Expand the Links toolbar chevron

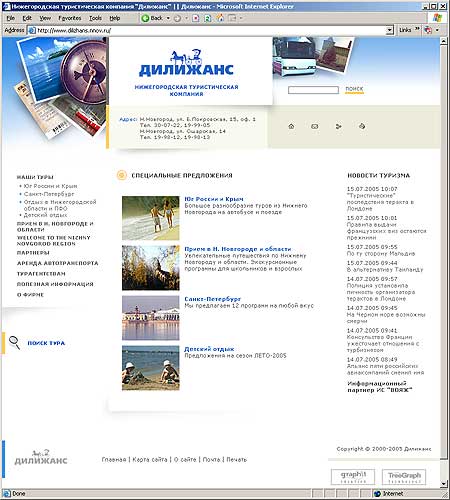click(x=417, y=30)
